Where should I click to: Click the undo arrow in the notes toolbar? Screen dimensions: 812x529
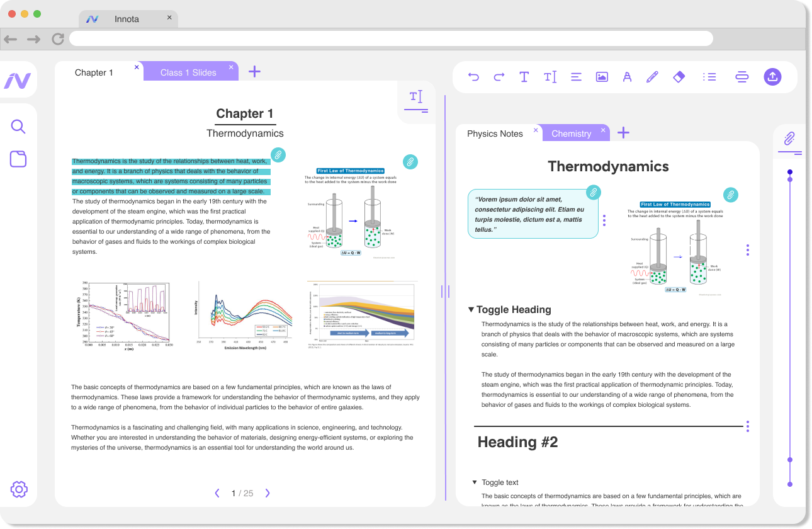click(x=474, y=77)
